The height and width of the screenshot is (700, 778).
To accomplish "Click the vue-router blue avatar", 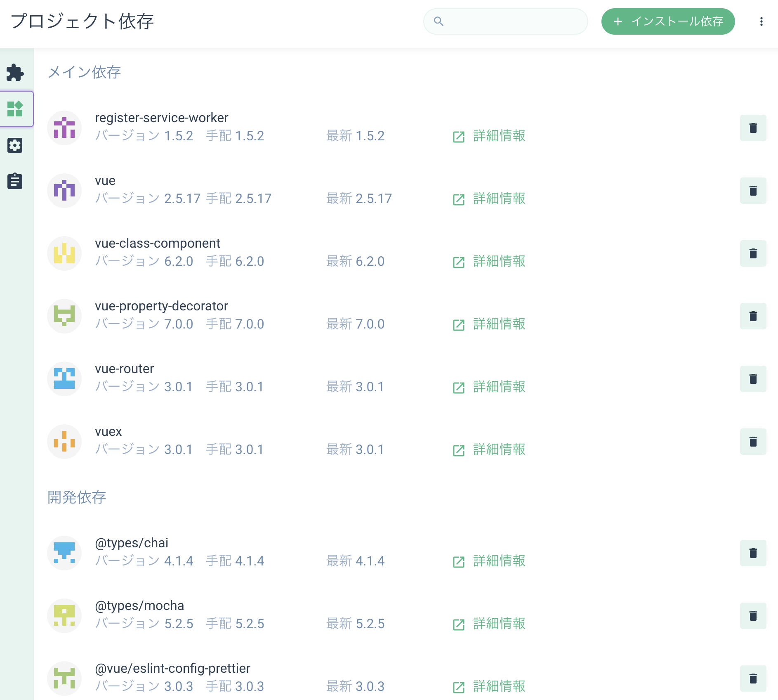I will tap(64, 379).
